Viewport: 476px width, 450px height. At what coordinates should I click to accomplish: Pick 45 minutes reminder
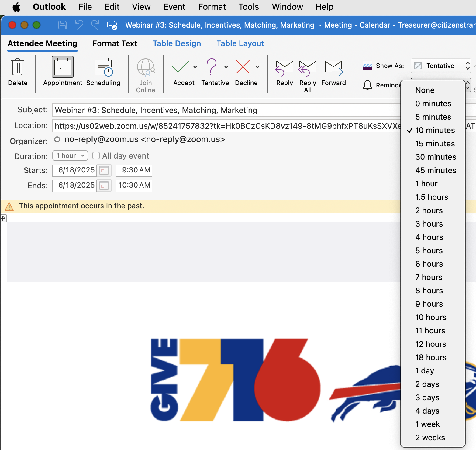(433, 170)
